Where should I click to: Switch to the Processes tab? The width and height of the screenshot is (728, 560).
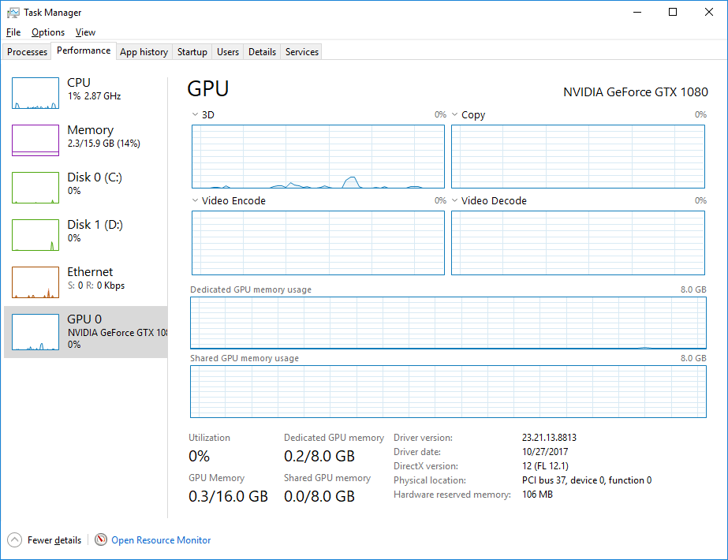27,51
